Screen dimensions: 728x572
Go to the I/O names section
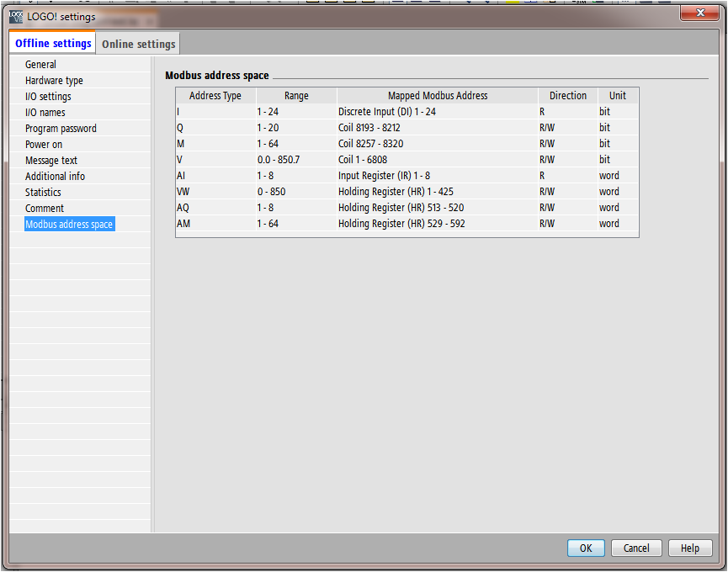[45, 113]
